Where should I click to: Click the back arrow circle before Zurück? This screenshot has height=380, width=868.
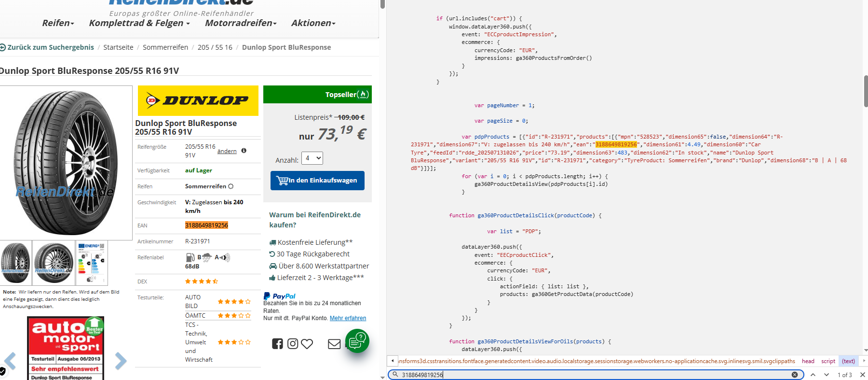[x=3, y=47]
